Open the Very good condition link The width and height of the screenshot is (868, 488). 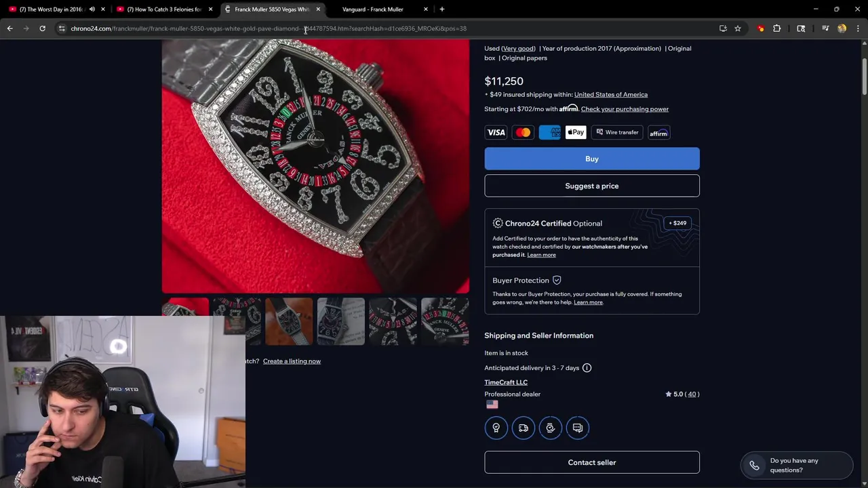pyautogui.click(x=518, y=49)
